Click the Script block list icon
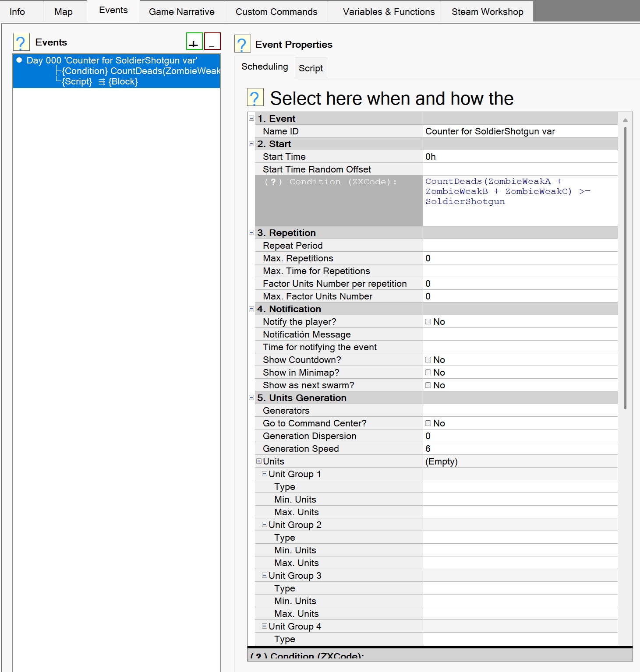Screen dimensions: 640x672 (x=102, y=82)
